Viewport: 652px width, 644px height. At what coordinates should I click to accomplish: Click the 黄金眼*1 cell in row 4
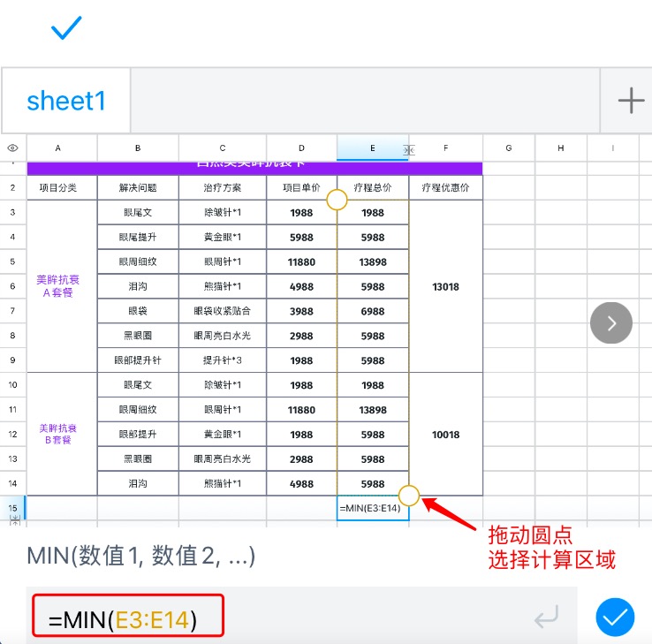pyautogui.click(x=223, y=237)
